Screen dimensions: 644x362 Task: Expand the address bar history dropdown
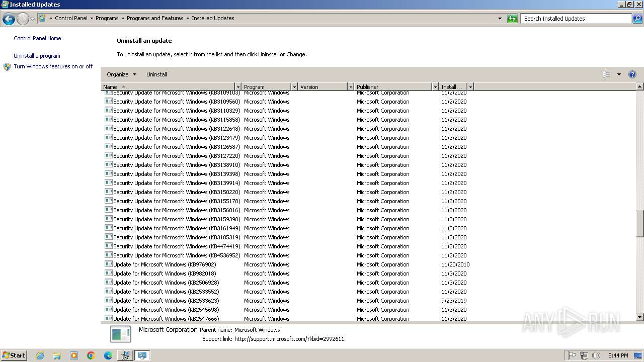tap(500, 19)
